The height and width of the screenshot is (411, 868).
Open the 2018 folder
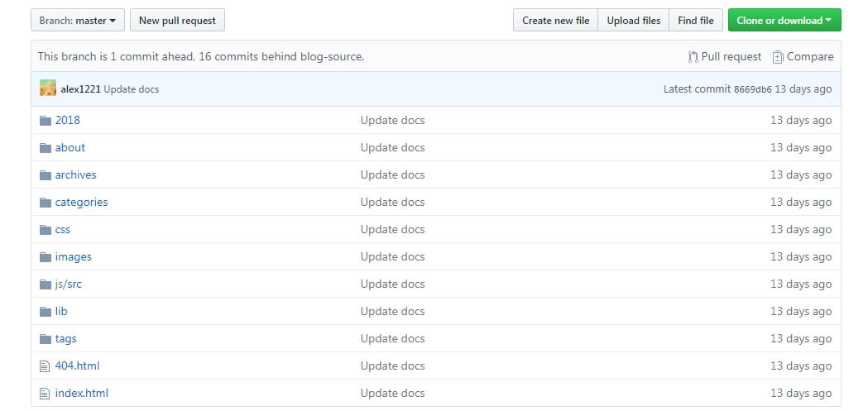pos(68,120)
